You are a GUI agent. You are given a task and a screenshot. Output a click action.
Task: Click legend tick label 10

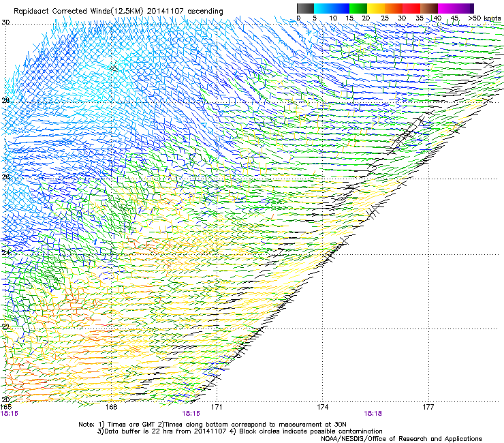pos(333,18)
